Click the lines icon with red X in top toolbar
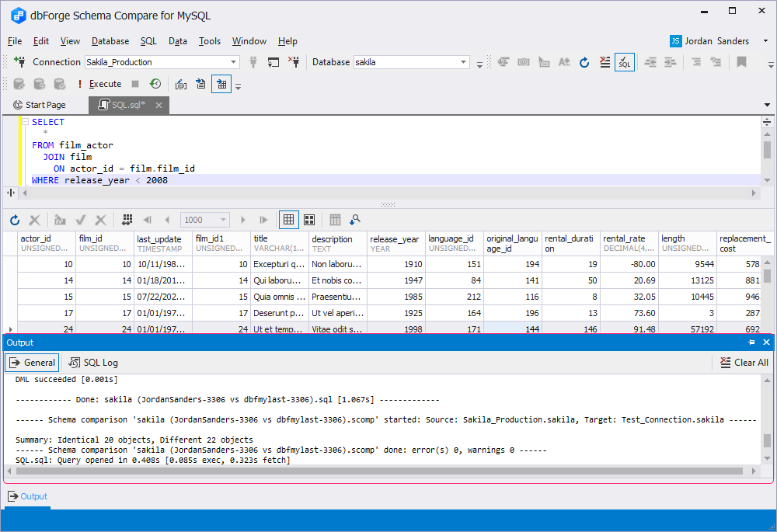This screenshot has width=777, height=532. 605,62
